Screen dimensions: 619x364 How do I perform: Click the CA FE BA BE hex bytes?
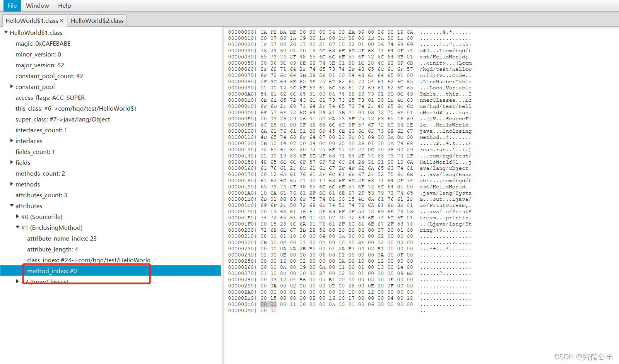[278, 32]
